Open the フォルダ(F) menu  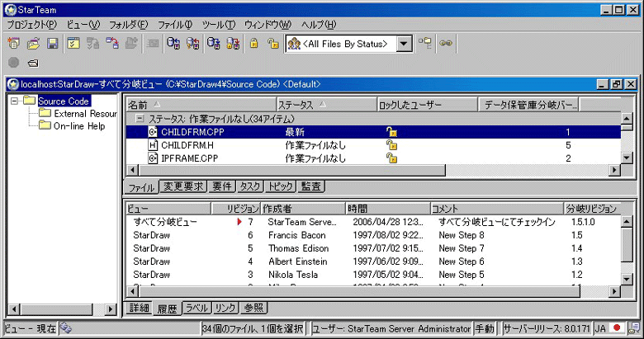128,25
